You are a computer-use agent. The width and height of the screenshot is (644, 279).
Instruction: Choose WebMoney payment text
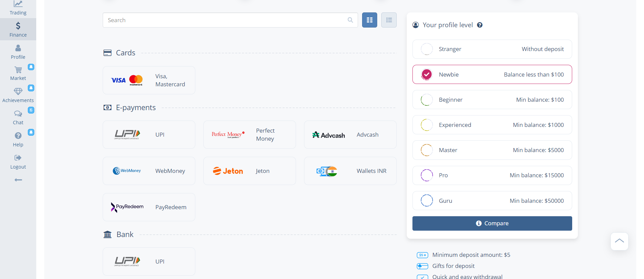point(170,171)
